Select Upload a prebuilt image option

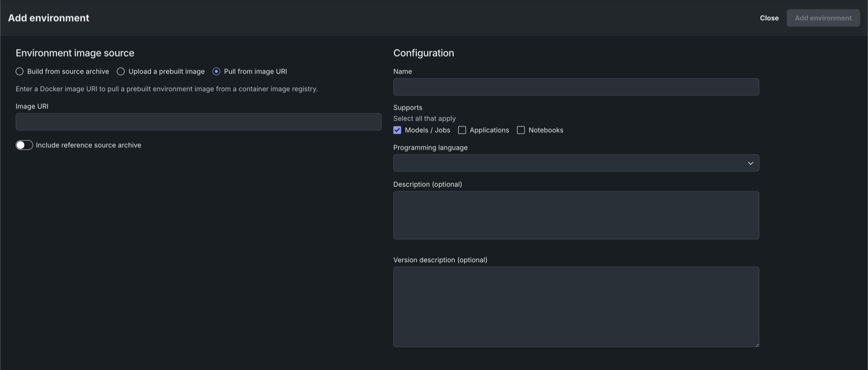pyautogui.click(x=121, y=71)
